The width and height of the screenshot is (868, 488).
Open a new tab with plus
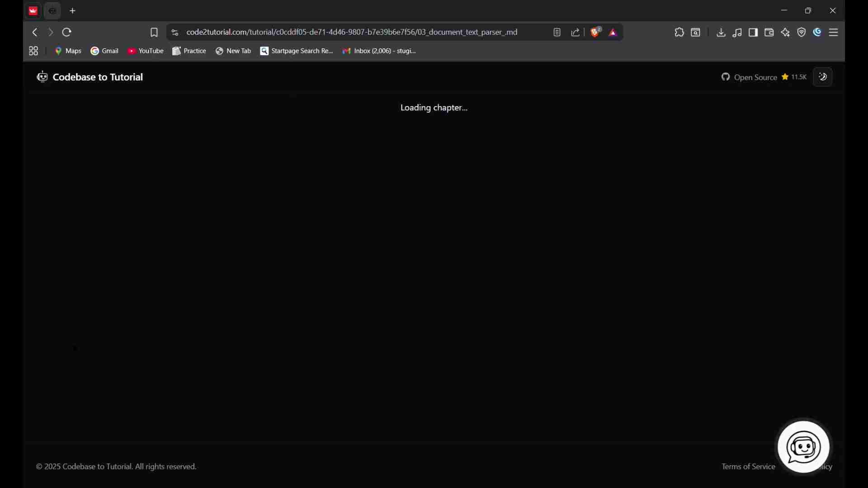(x=73, y=11)
